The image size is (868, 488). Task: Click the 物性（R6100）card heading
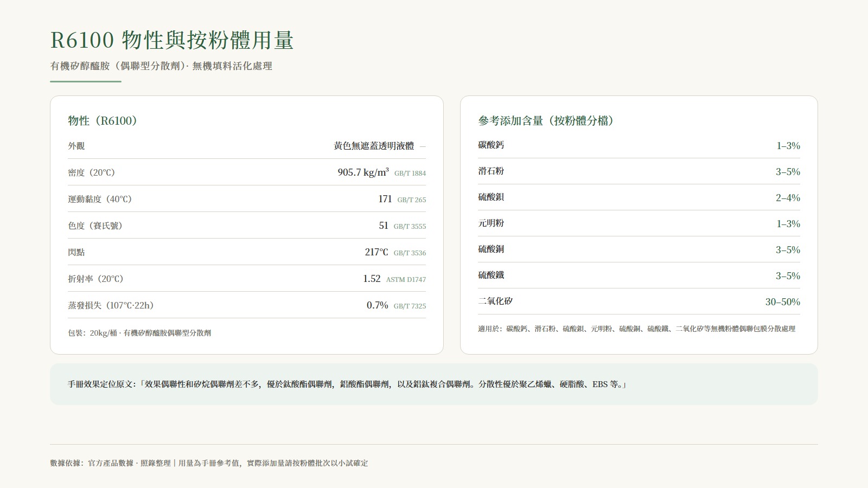pyautogui.click(x=103, y=120)
